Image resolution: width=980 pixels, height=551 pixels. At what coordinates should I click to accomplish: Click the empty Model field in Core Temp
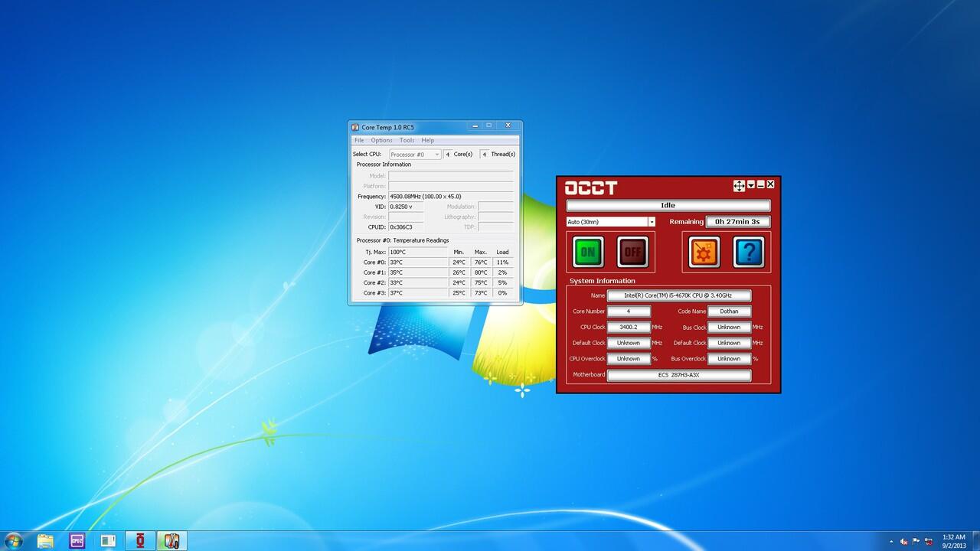coord(450,176)
